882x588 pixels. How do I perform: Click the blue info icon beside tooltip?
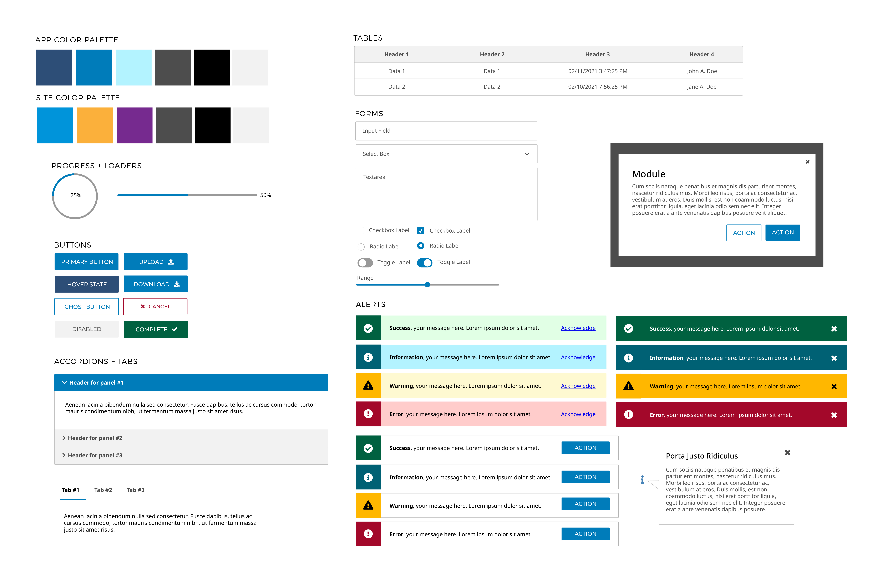click(x=642, y=480)
